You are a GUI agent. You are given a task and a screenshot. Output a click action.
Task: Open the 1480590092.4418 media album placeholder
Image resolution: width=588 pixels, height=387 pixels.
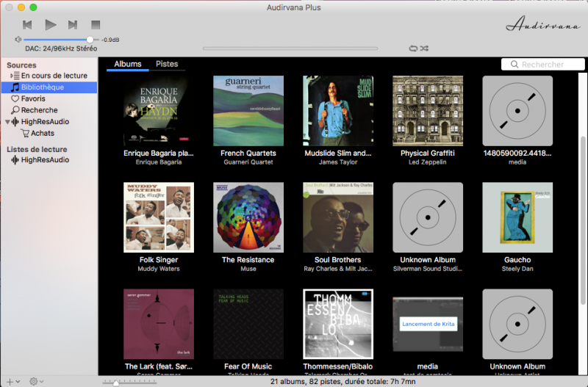(517, 111)
